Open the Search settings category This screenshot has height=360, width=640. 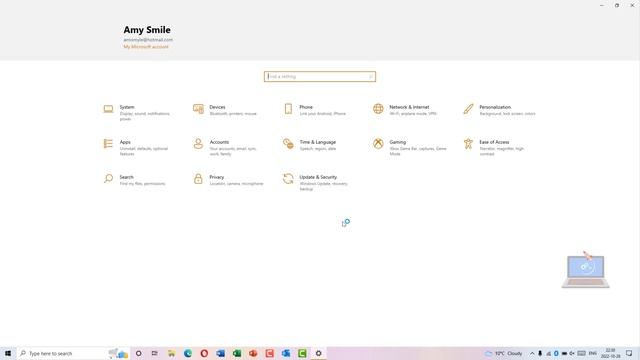click(134, 180)
